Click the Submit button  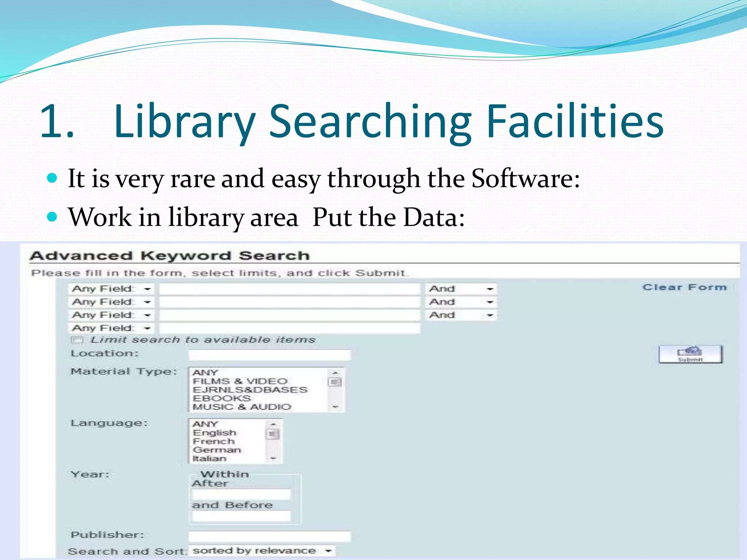pyautogui.click(x=690, y=354)
